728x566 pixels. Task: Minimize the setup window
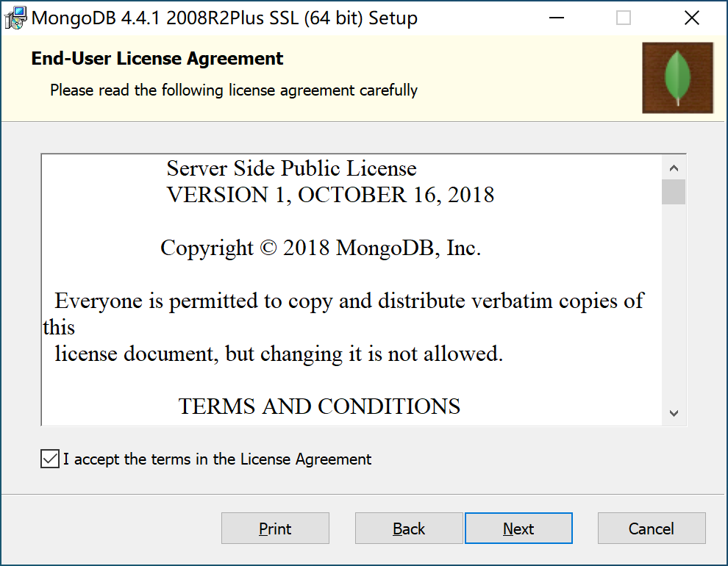(x=556, y=18)
